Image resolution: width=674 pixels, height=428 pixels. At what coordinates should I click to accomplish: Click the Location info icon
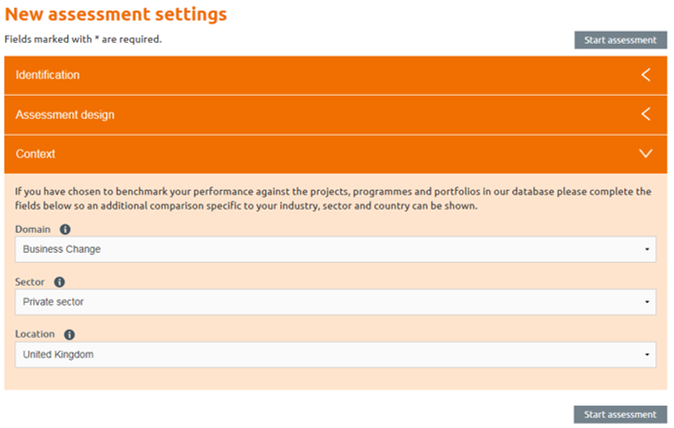tap(69, 335)
